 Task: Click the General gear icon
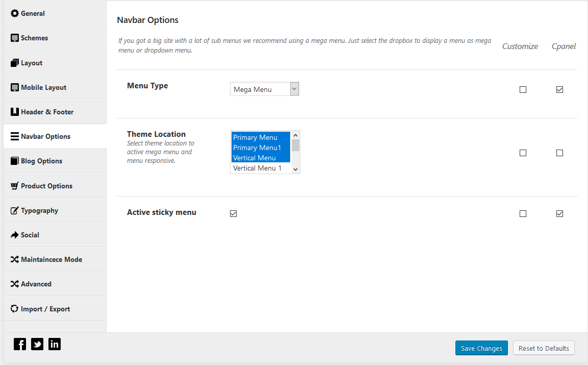(15, 13)
